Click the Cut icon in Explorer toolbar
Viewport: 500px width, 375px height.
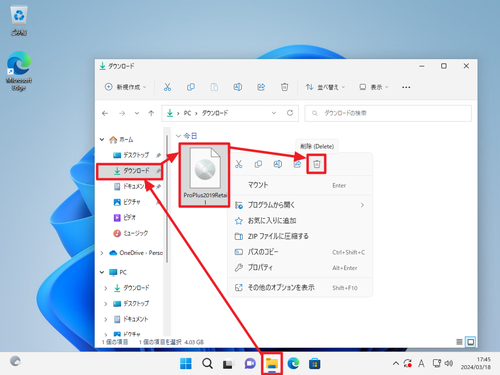(167, 87)
